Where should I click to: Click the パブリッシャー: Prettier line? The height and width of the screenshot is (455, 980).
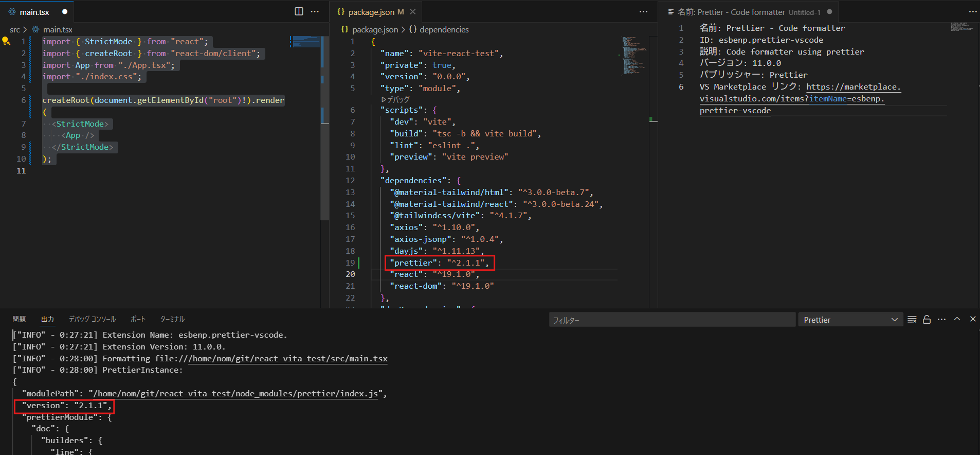tap(753, 75)
